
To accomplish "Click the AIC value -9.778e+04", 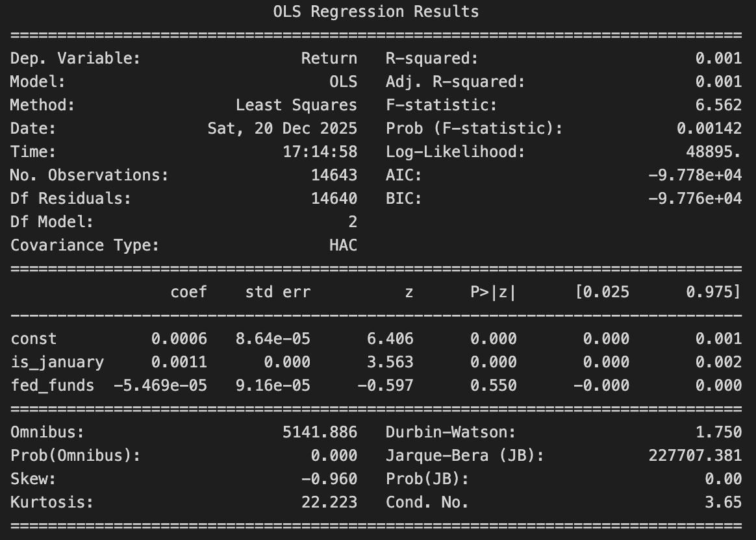I will (x=694, y=175).
